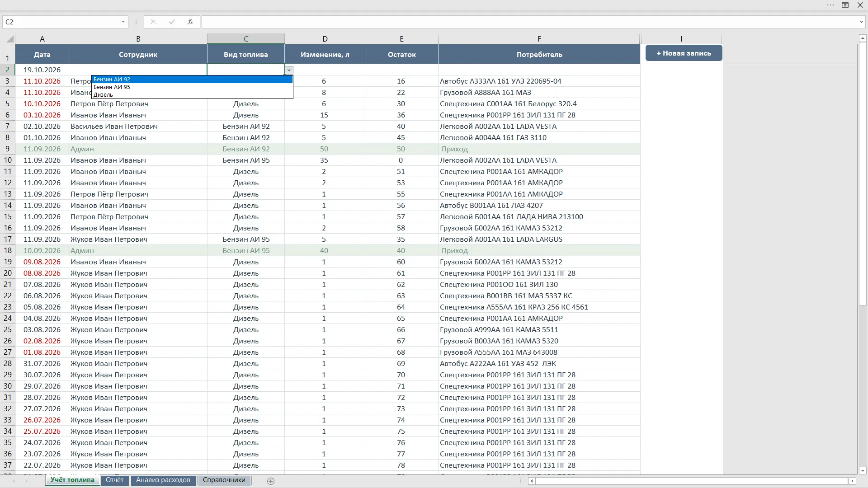
Task: Open the three-dots more options menu
Action: pyautogui.click(x=830, y=5)
